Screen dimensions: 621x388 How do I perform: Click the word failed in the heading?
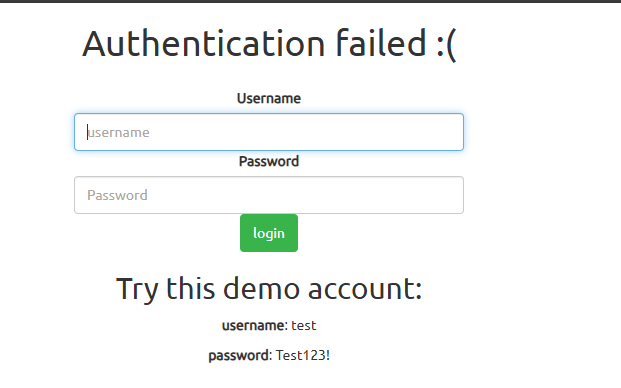(x=381, y=43)
